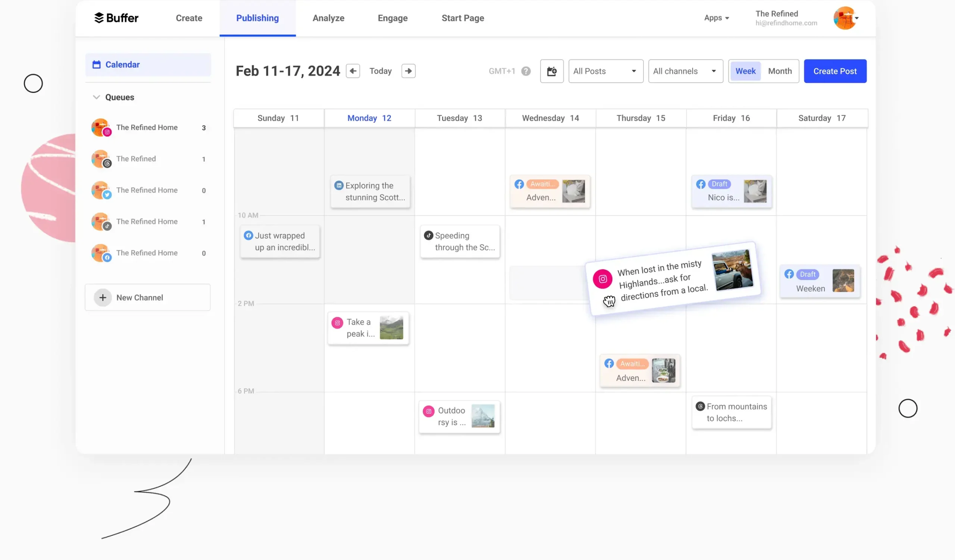Image resolution: width=955 pixels, height=560 pixels.
Task: Select the Publishing tab
Action: pos(257,18)
